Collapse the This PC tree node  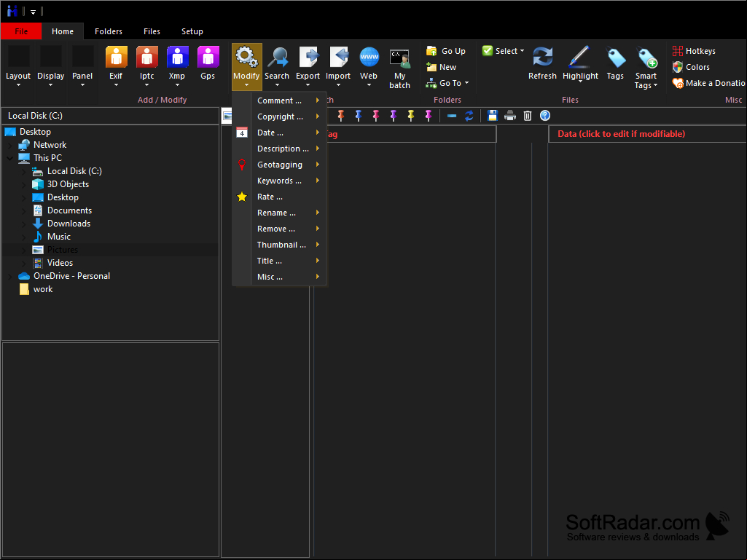tap(10, 158)
